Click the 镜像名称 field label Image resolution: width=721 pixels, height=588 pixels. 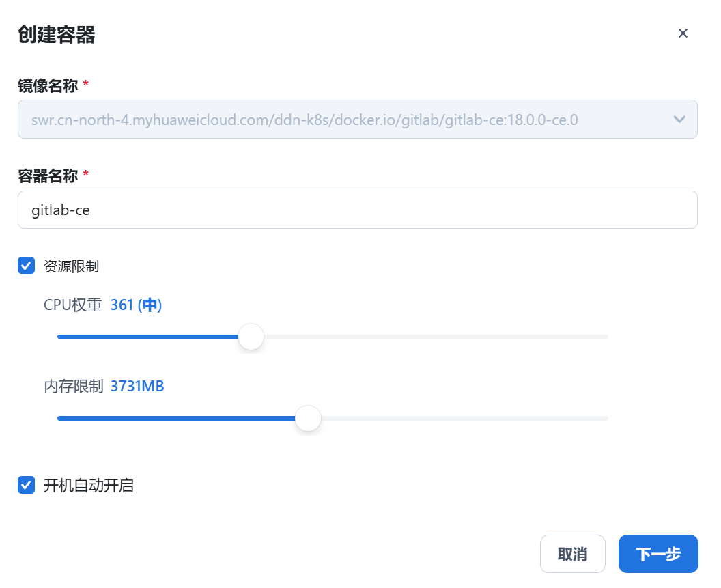(48, 85)
